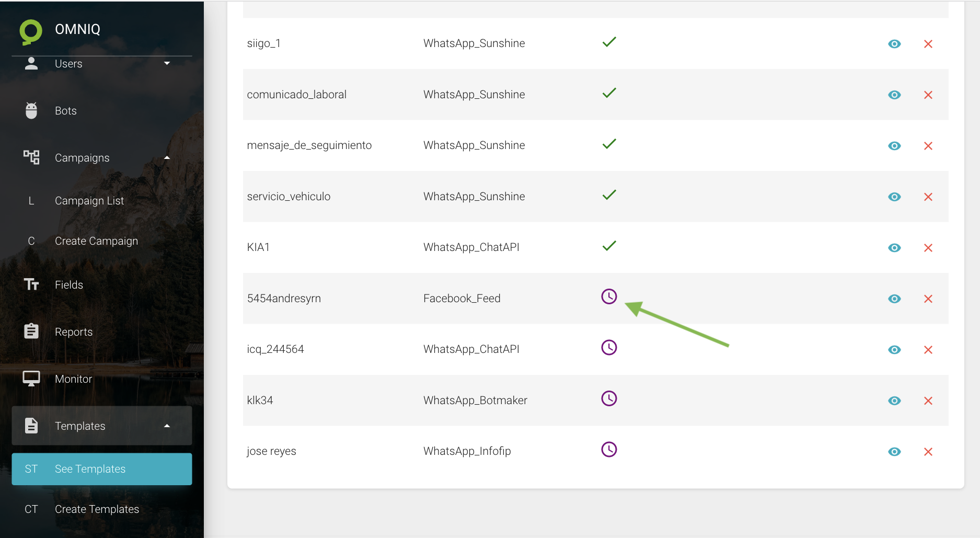Click pending clock icon for 5454andresyrn
The width and height of the screenshot is (980, 538).
pyautogui.click(x=609, y=297)
